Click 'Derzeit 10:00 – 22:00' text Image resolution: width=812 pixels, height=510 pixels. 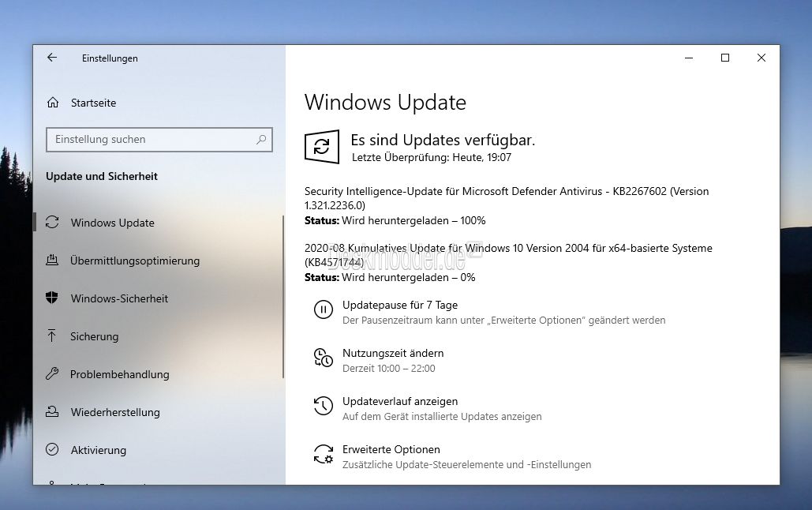(389, 368)
